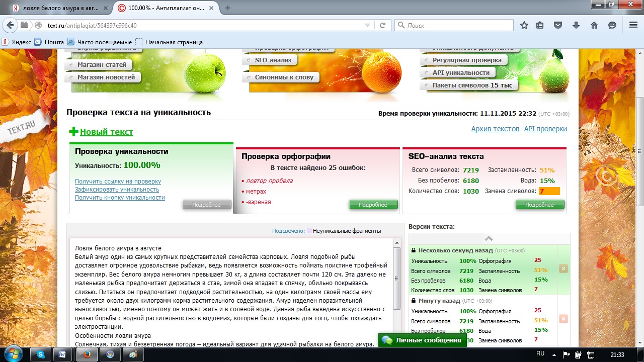The image size is (644, 362).
Task: Click the 'повтор пробела' error item
Action: click(269, 181)
